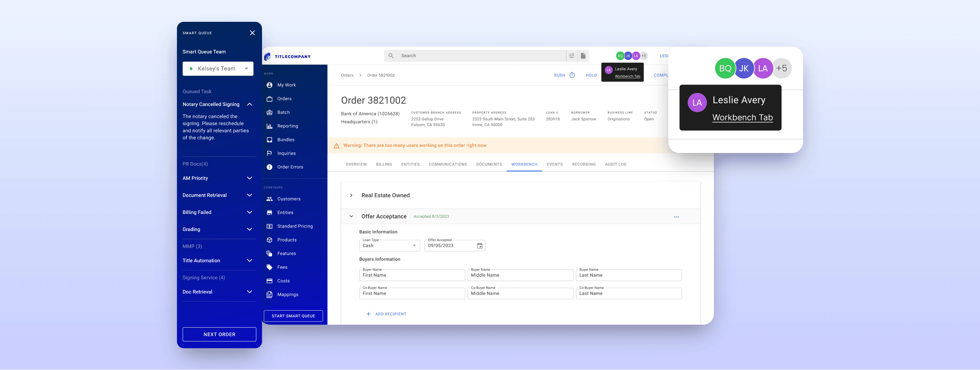Click the START SMART QUEUE button
This screenshot has height=370, width=980.
(x=293, y=316)
